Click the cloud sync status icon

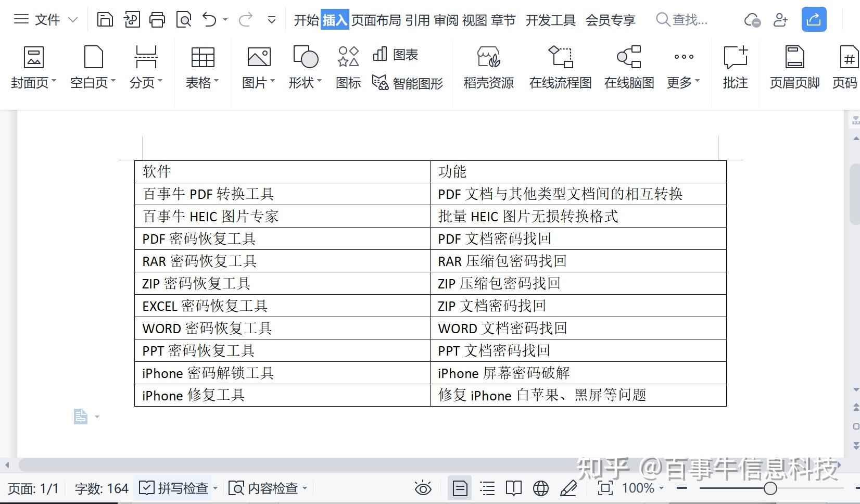point(752,20)
